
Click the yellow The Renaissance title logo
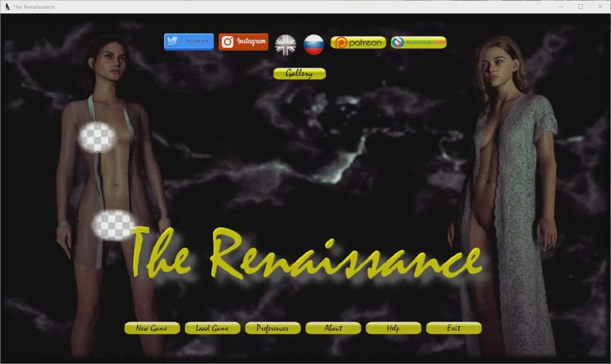[304, 254]
